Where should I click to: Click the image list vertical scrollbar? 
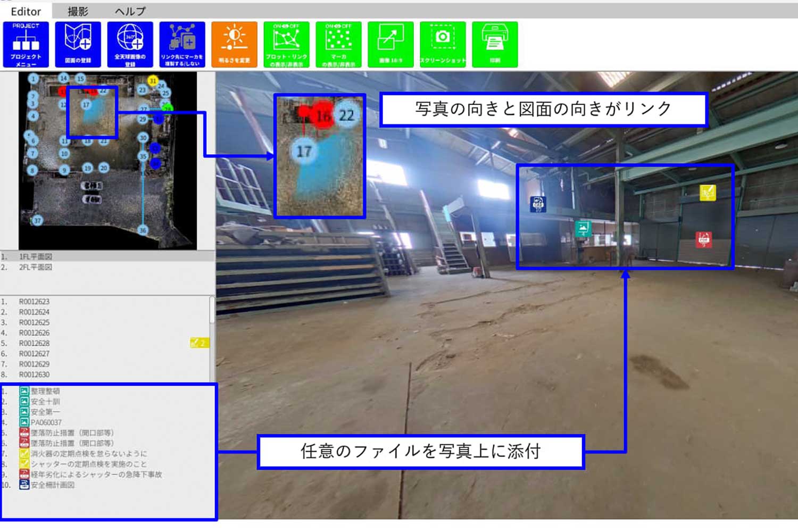[x=212, y=310]
